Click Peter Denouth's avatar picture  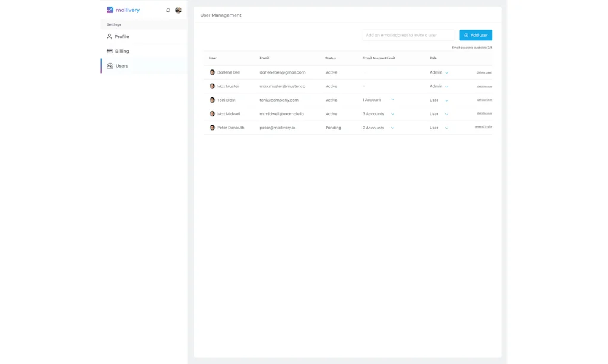(212, 128)
